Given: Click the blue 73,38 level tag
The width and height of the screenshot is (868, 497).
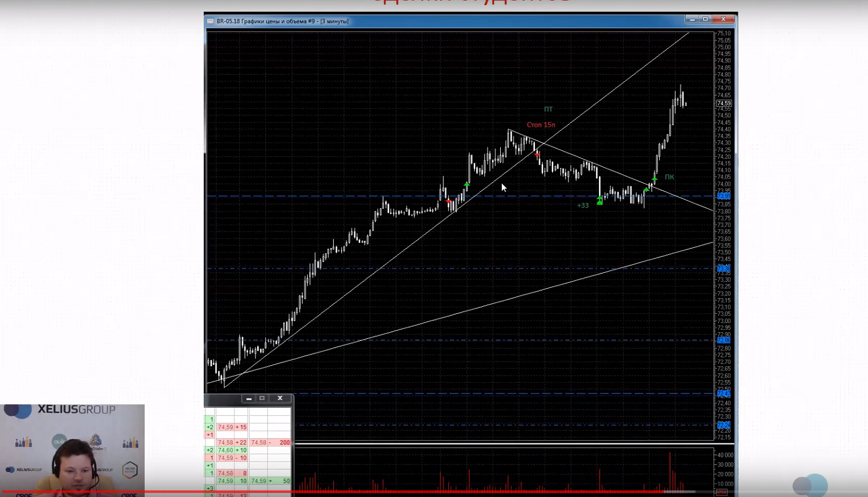Looking at the screenshot, I should pos(724,268).
